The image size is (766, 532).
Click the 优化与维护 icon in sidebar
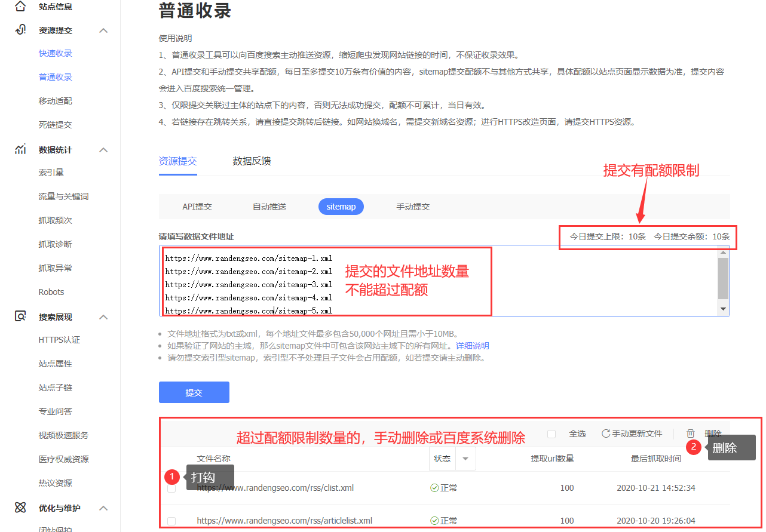coord(20,508)
